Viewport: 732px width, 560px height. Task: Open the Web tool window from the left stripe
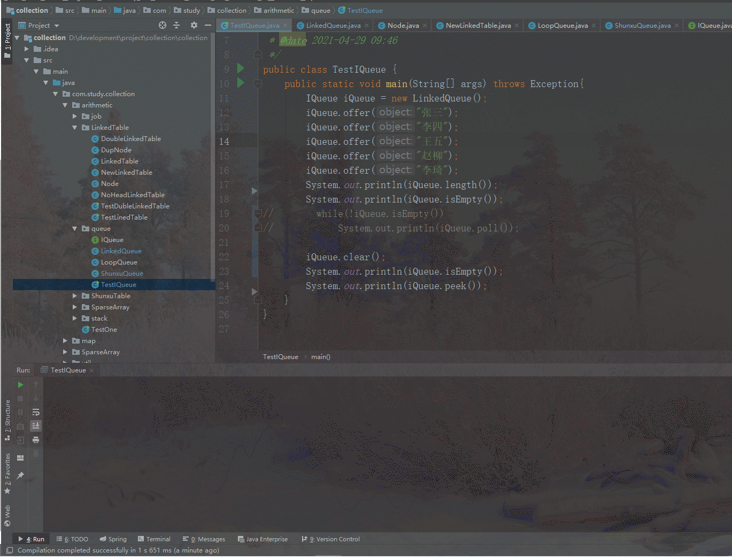tap(7, 516)
